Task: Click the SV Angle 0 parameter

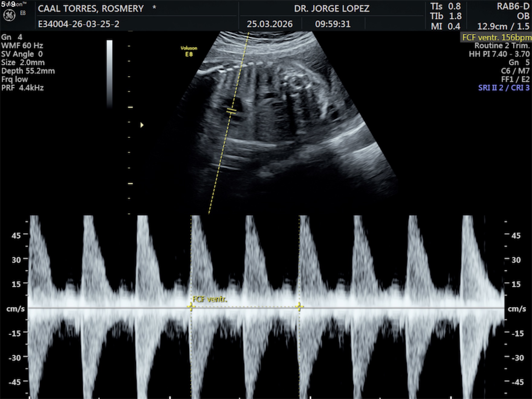Action: coord(22,54)
